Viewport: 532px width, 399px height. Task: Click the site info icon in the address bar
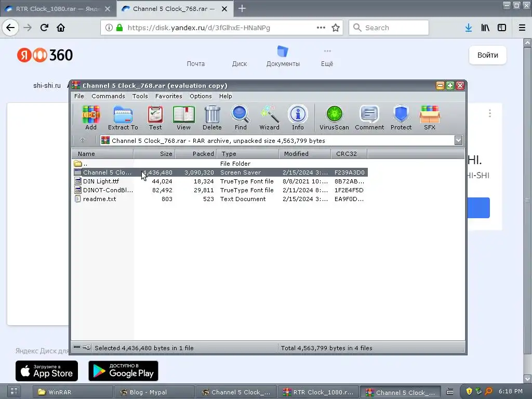109,28
